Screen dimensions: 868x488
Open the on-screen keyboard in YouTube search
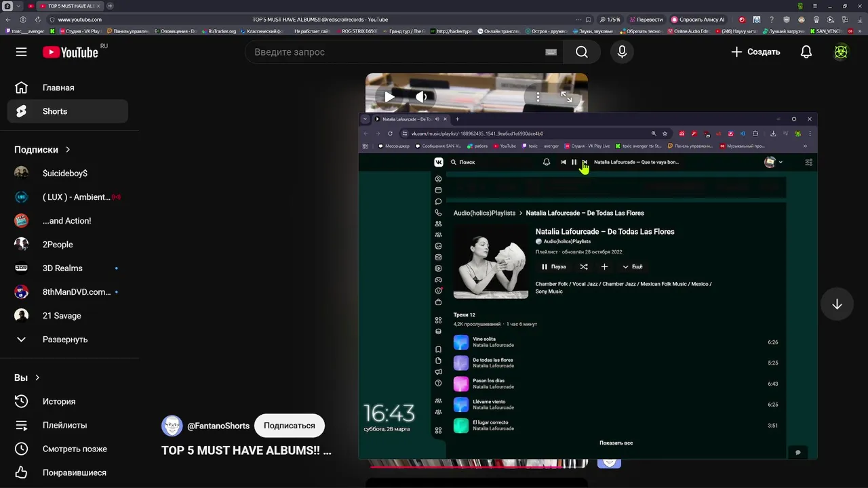pos(551,52)
